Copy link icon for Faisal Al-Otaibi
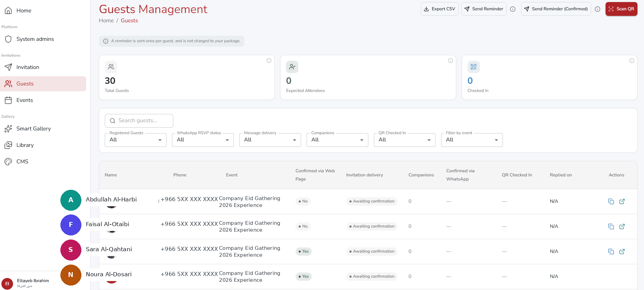 coord(611,227)
